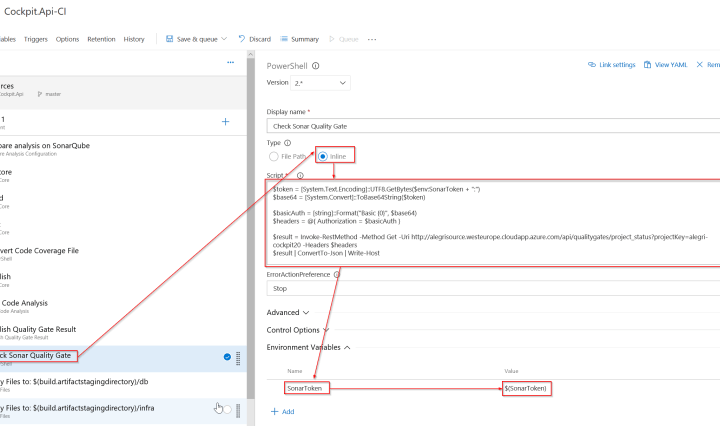The image size is (720, 426).
Task: Click the Link settings link
Action: point(611,65)
